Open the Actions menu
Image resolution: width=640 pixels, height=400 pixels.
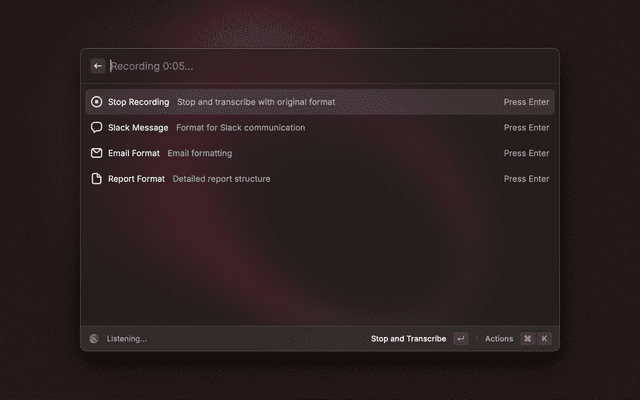click(x=498, y=339)
